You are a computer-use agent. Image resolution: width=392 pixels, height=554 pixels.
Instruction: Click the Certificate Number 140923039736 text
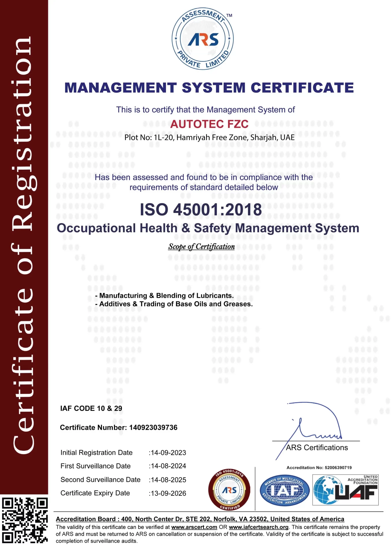click(x=119, y=428)
